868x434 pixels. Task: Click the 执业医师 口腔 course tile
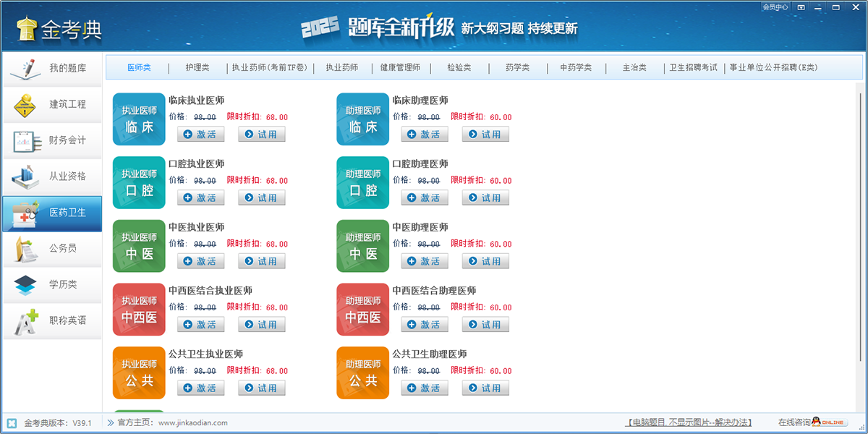tap(139, 183)
